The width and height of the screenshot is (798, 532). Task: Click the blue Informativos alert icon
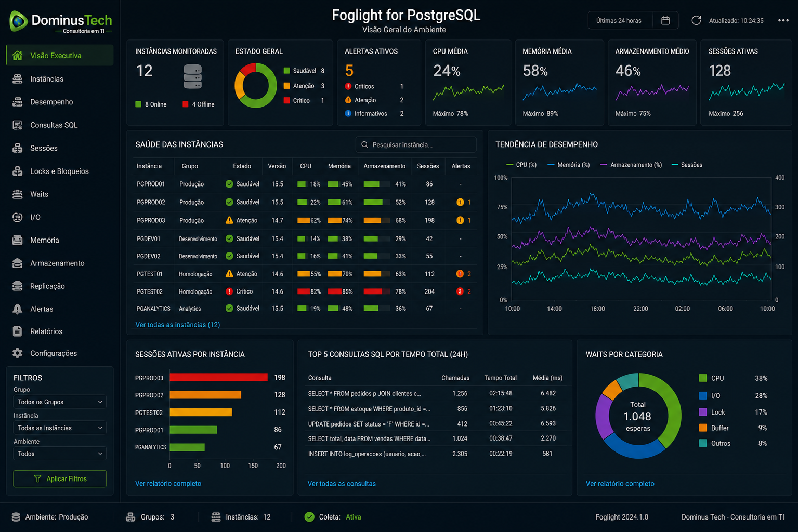(x=348, y=113)
